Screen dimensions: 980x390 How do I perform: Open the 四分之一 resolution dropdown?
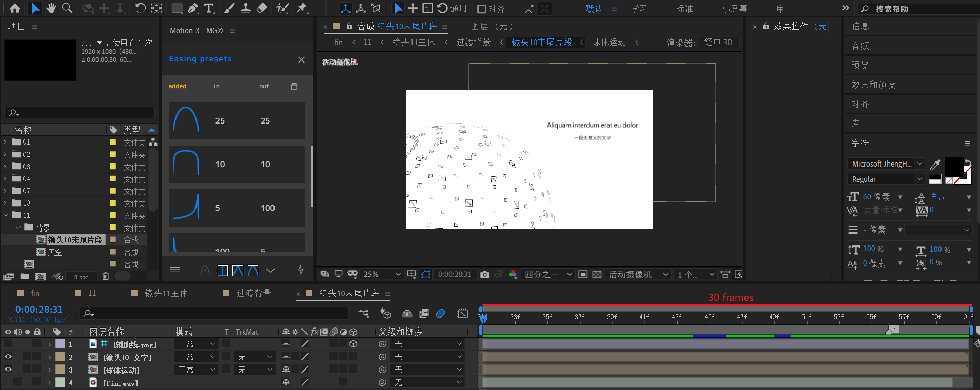547,275
